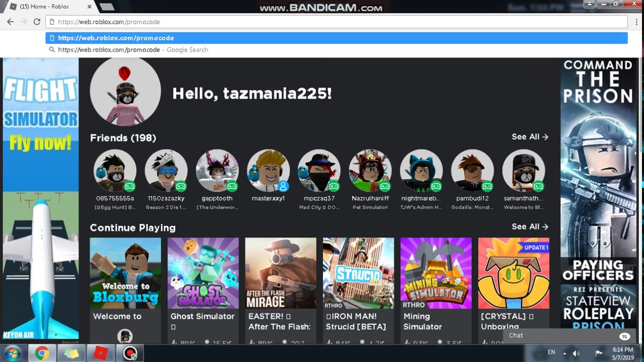Open friend Nazrulhaniff's avatar
This screenshot has height=362, width=644.
pos(370,170)
